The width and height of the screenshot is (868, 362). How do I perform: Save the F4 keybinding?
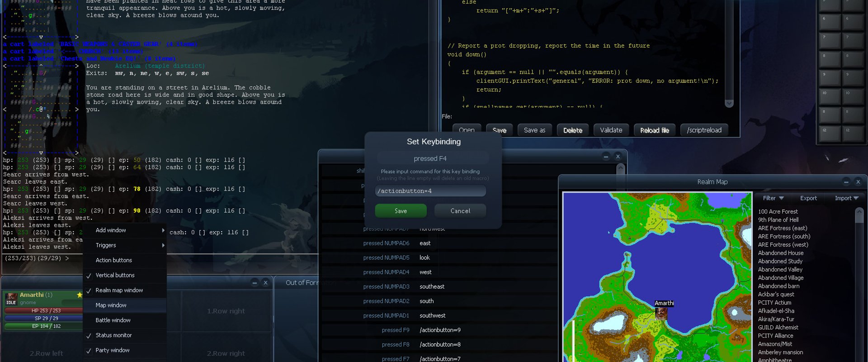(401, 211)
